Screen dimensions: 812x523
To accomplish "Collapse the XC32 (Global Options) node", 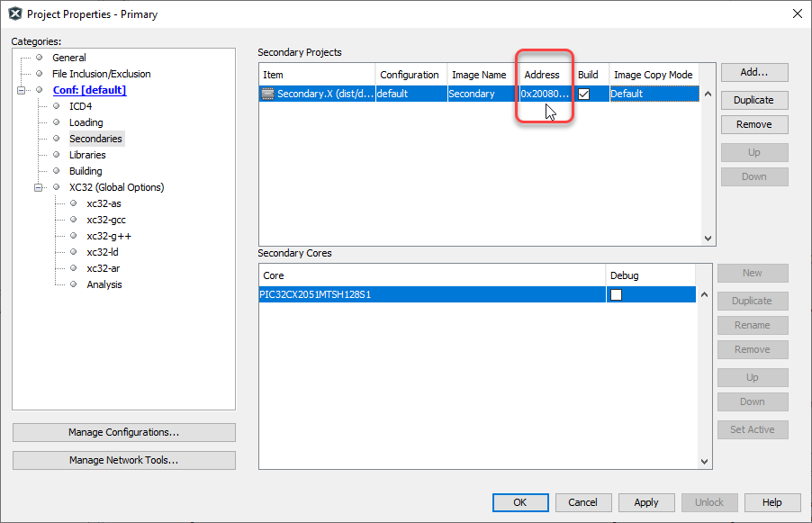I will click(39, 187).
